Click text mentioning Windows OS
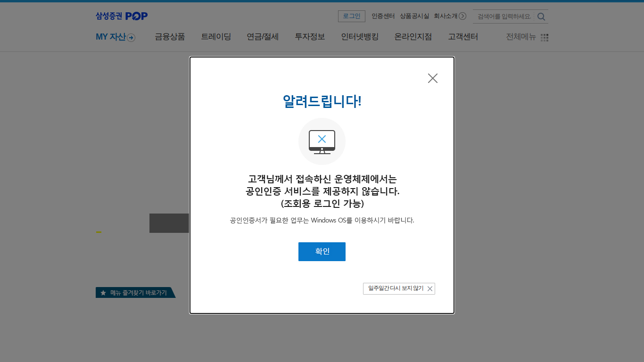The height and width of the screenshot is (362, 644). click(x=322, y=220)
